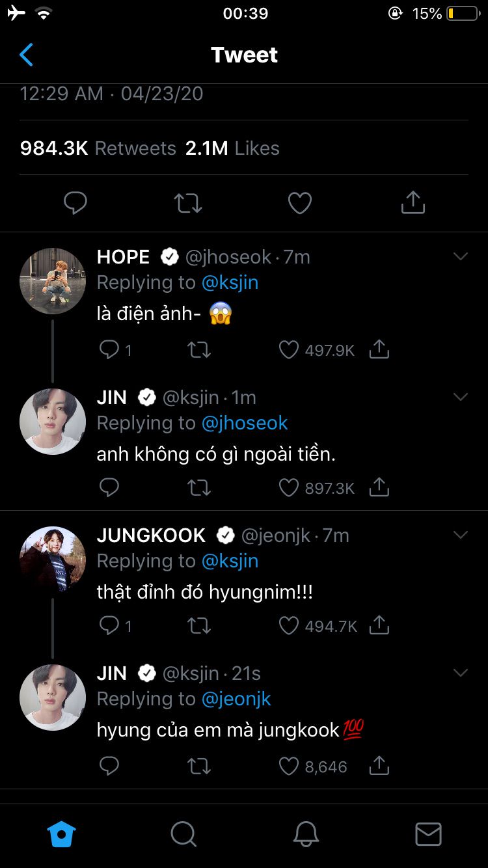Reply to JIN's 21s-old tweet
The height and width of the screenshot is (868, 488).
pos(109,766)
